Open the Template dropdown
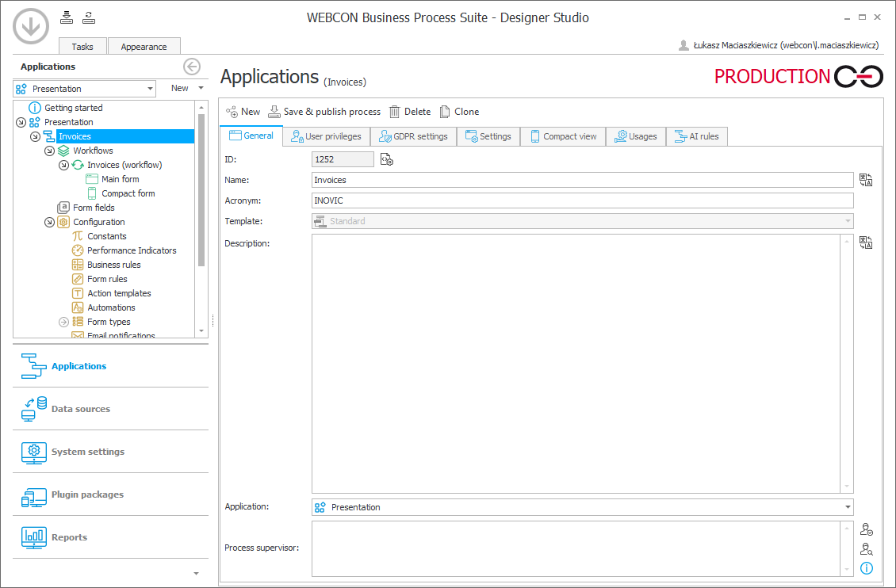The width and height of the screenshot is (896, 588). 582,221
